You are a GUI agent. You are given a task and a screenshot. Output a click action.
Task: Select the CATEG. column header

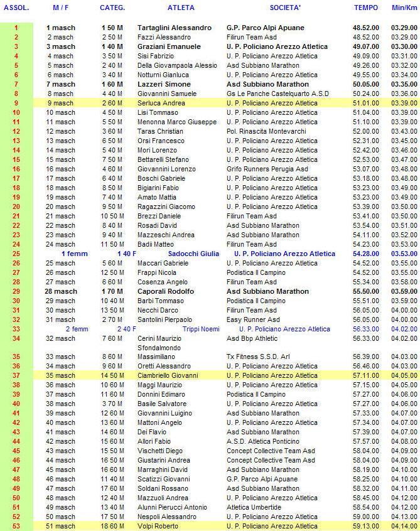pyautogui.click(x=112, y=8)
